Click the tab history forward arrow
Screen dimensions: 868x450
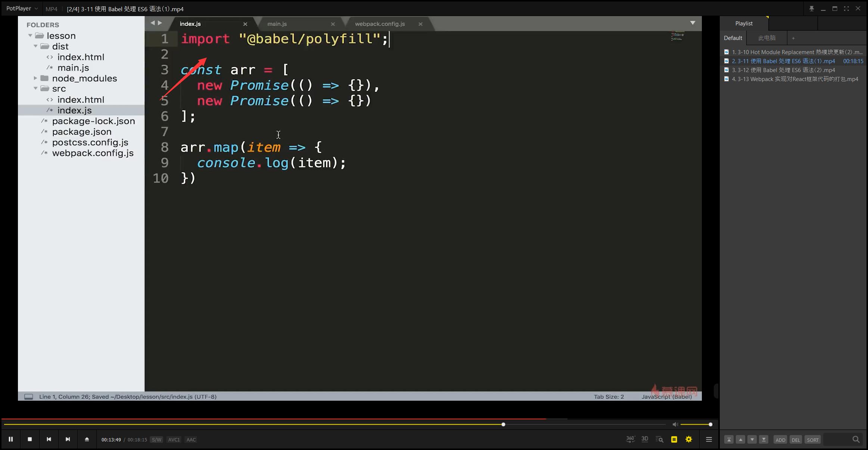[160, 23]
